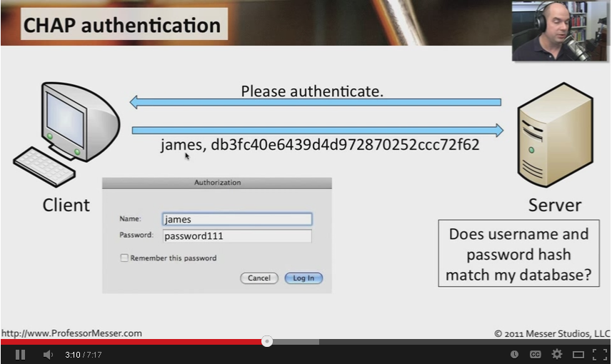Click the video progress scrubber handle
This screenshot has height=364, width=612.
click(267, 342)
